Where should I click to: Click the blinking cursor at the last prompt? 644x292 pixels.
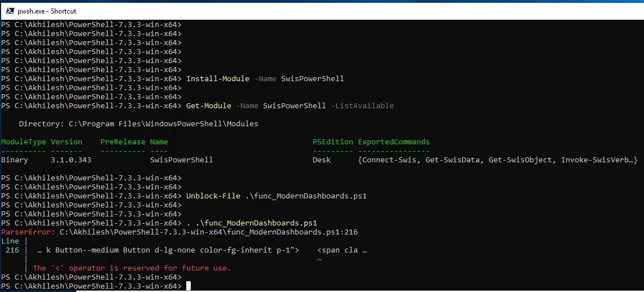(189, 286)
